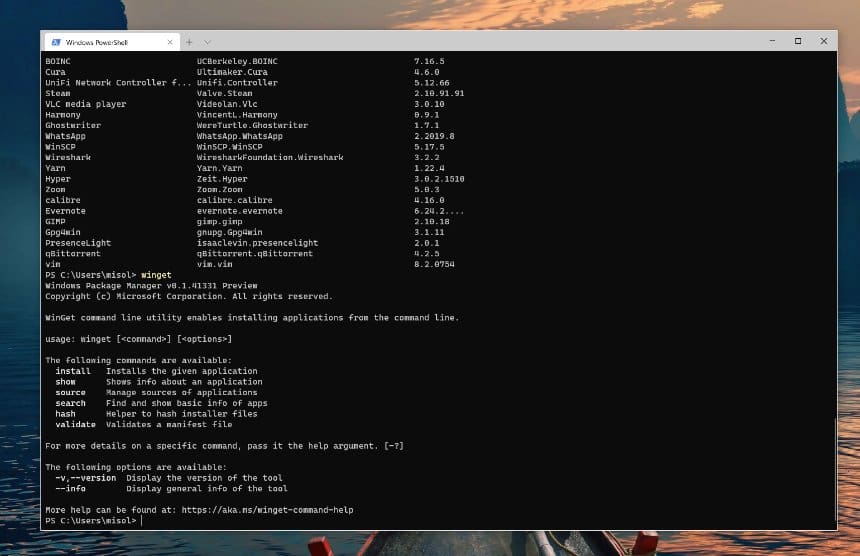This screenshot has width=860, height=556.
Task: Click the 'vim.vim' package ID
Action: [x=214, y=264]
